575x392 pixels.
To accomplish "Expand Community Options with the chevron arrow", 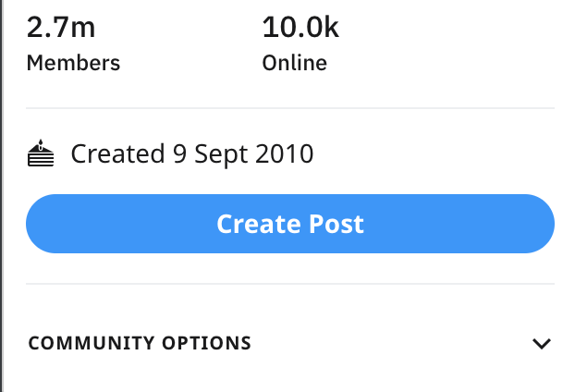I will (542, 344).
